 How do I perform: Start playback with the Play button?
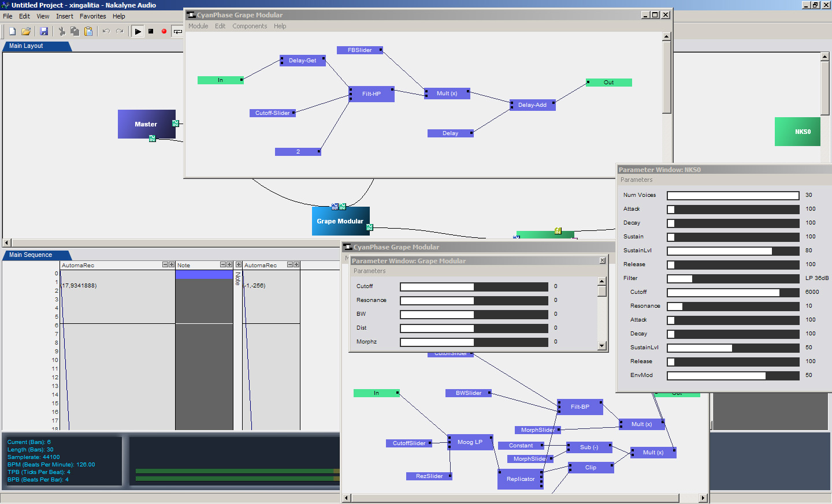(x=138, y=31)
